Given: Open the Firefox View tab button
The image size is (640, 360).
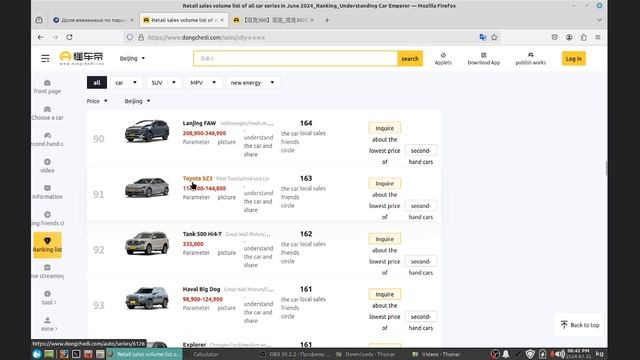Looking at the screenshot, I should (39, 20).
